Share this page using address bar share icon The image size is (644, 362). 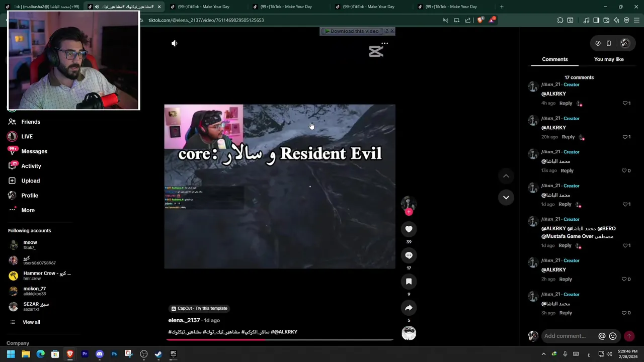pyautogui.click(x=468, y=20)
